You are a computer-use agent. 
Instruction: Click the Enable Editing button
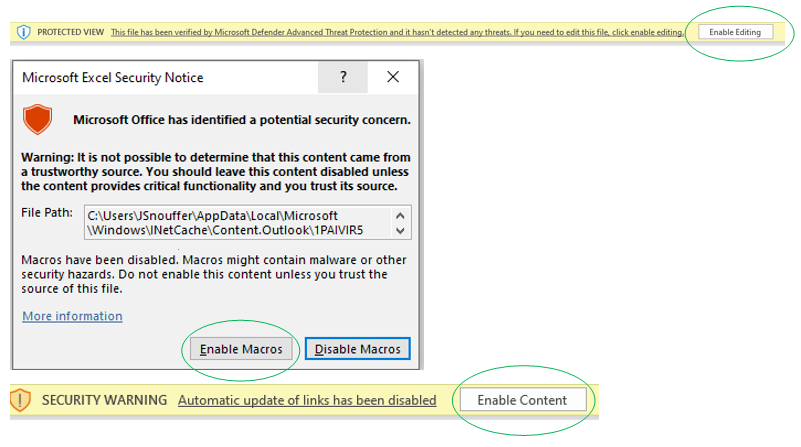click(735, 32)
